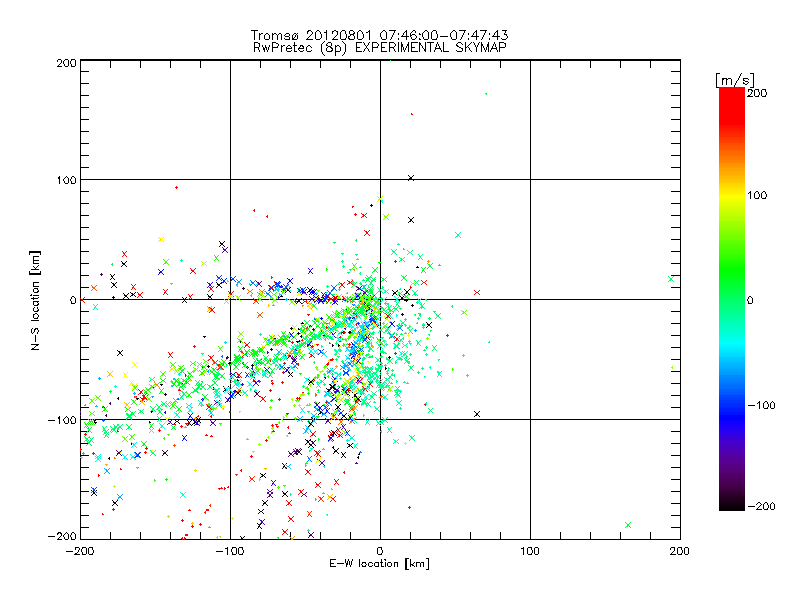
Task: Click the x-axis tick label '-200'
Action: point(80,552)
